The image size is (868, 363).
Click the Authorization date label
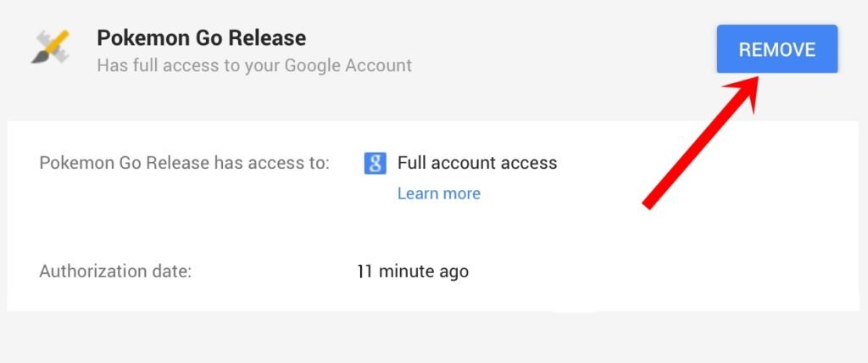pyautogui.click(x=115, y=271)
